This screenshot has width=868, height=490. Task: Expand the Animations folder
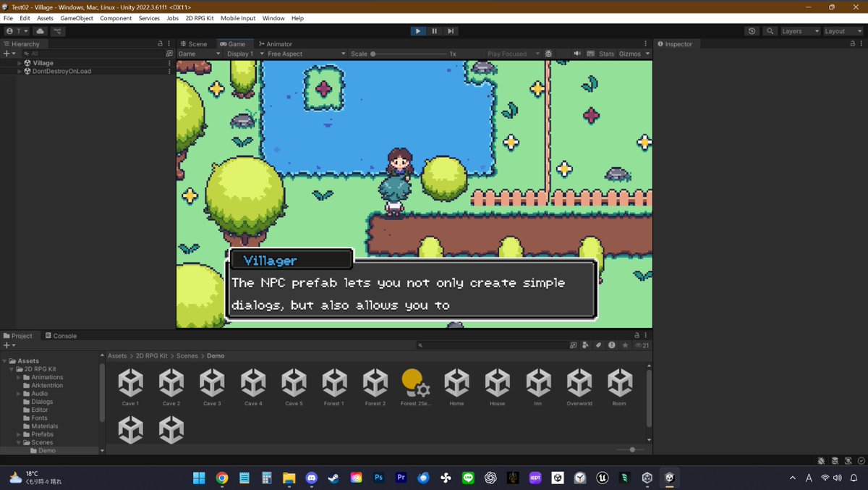point(20,377)
